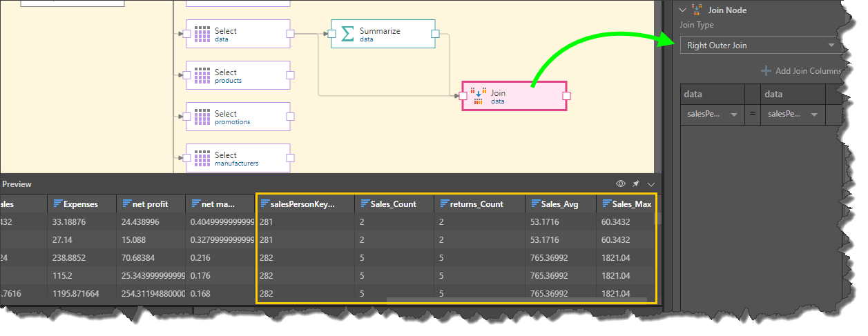Screen dimensions: 868x336
Task: Click the plus icon beside Add Join Columns
Action: 766,71
